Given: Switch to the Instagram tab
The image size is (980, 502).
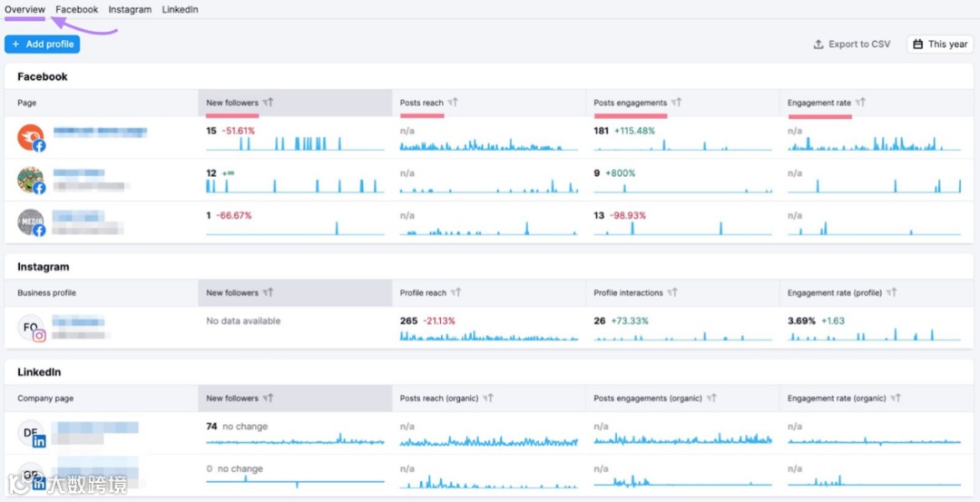Looking at the screenshot, I should (130, 9).
